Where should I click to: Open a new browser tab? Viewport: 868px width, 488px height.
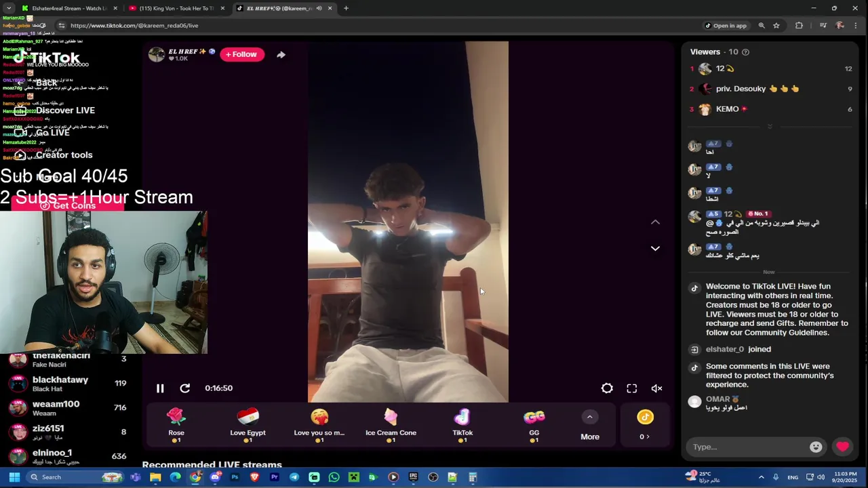coord(346,8)
